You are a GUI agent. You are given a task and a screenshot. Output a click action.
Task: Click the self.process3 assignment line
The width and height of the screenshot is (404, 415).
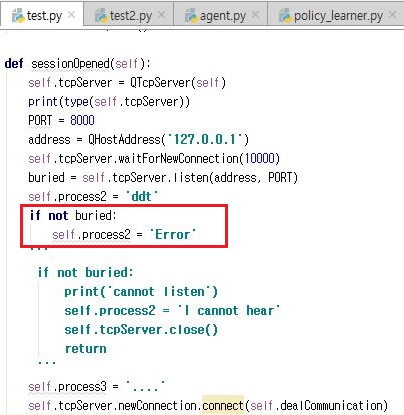tap(96, 387)
